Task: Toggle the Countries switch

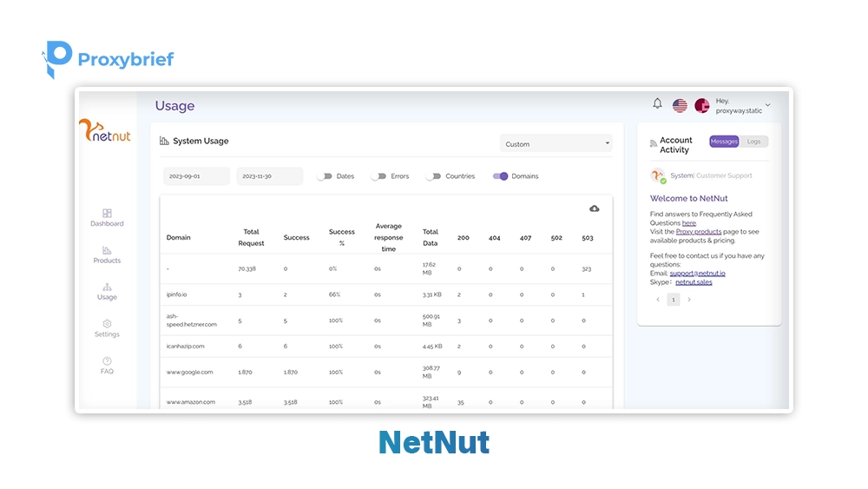Action: (x=433, y=176)
